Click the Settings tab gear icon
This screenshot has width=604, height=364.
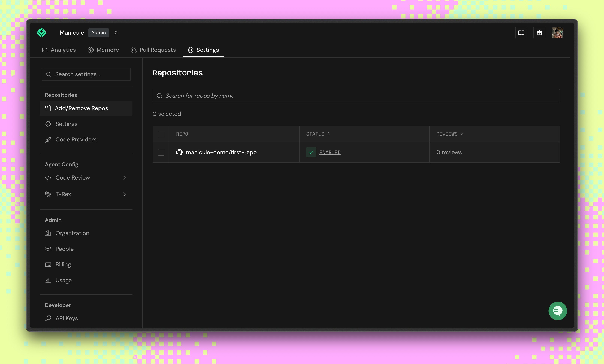coord(191,50)
